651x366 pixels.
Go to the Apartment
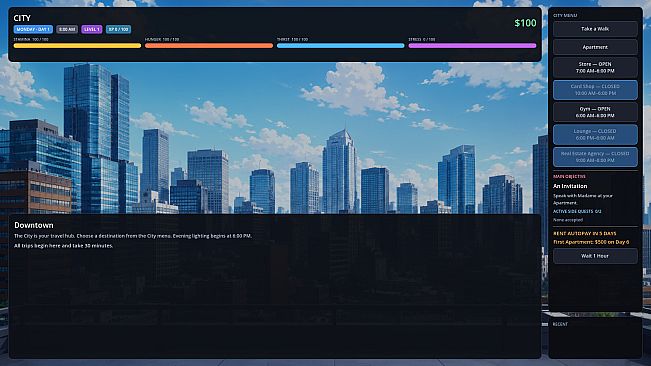[x=595, y=47]
